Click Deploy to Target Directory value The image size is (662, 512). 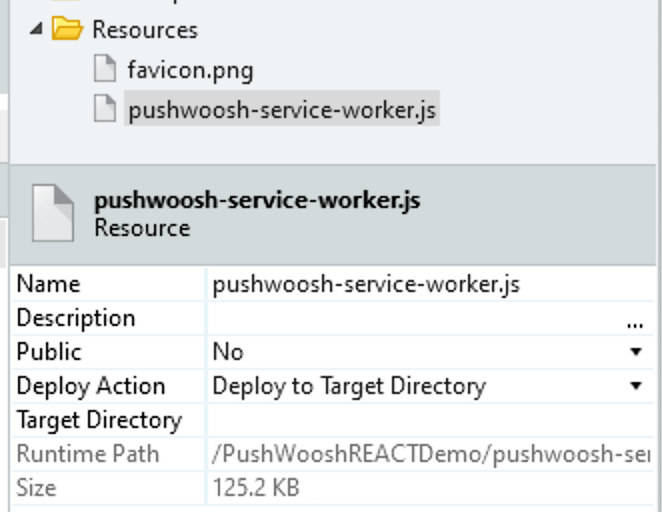coord(349,387)
